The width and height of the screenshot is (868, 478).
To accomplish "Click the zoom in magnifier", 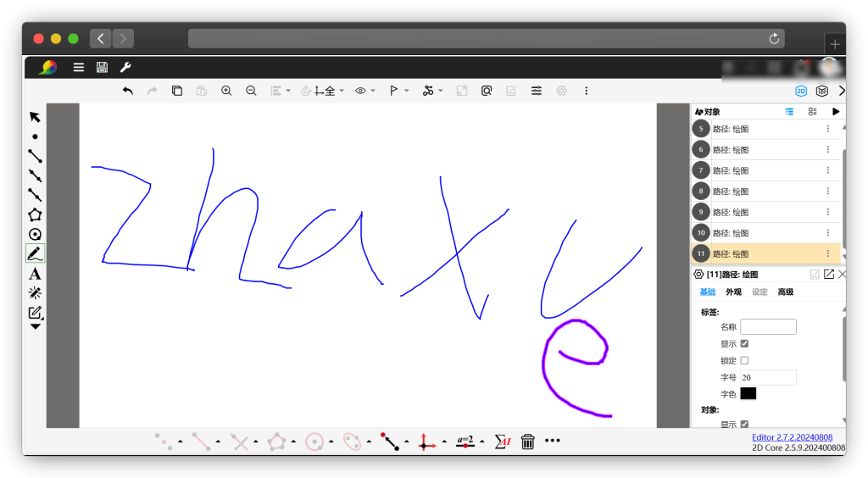I will [x=226, y=91].
